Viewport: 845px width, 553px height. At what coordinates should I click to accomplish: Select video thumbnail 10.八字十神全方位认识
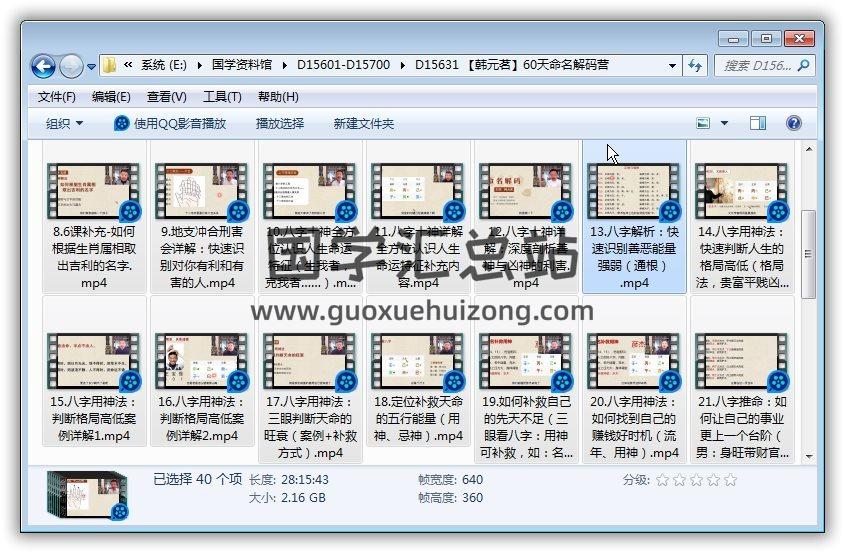pyautogui.click(x=310, y=191)
